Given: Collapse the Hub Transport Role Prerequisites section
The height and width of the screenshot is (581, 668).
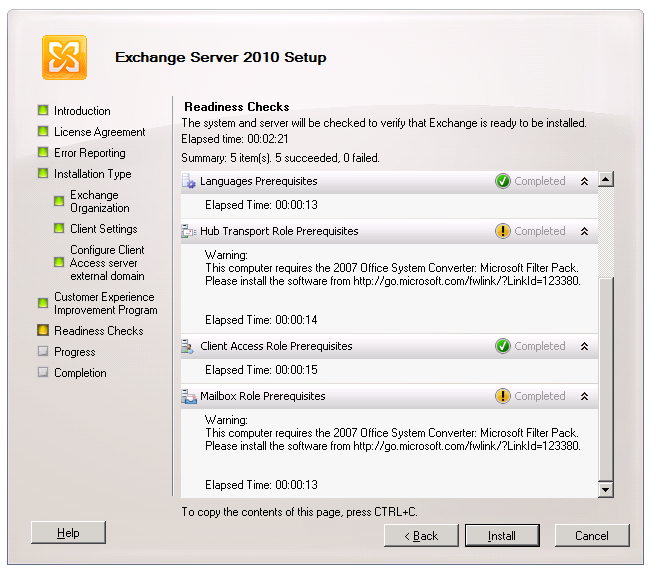Looking at the screenshot, I should tap(584, 231).
